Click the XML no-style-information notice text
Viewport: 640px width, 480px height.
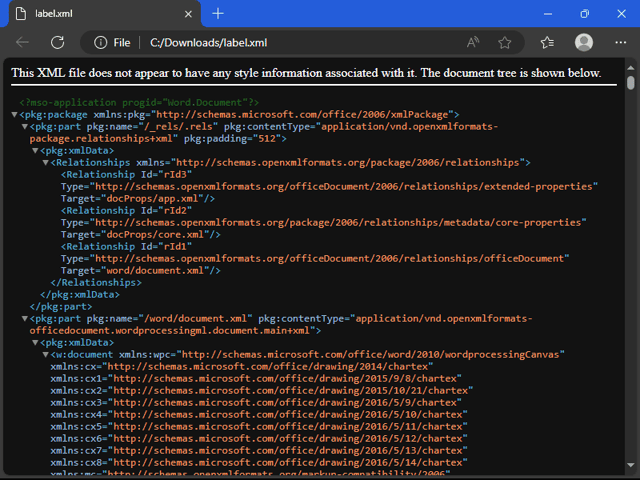(x=306, y=73)
